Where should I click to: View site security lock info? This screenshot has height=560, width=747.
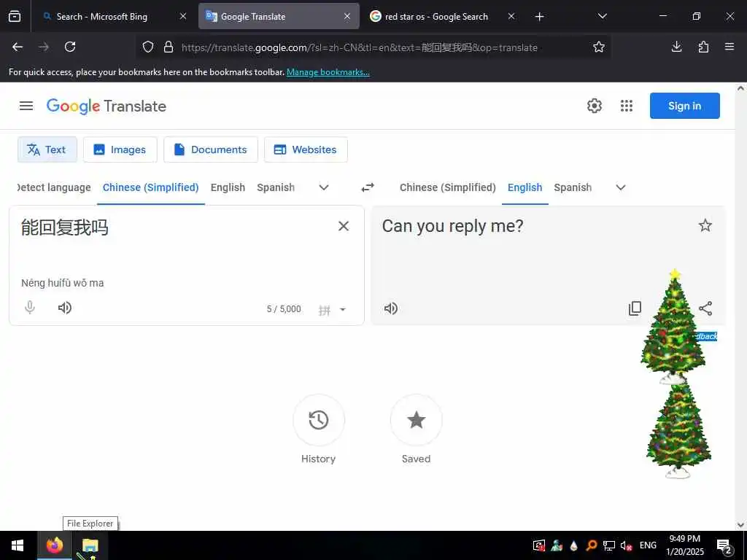coord(169,47)
